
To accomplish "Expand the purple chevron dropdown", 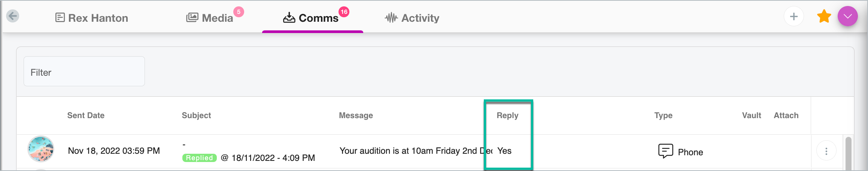I will click(847, 16).
